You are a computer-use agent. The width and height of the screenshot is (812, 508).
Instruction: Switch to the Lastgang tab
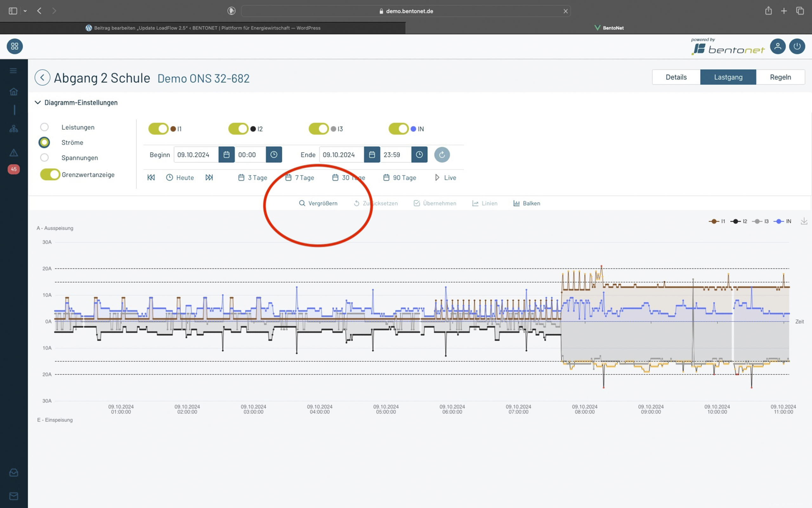click(x=728, y=77)
